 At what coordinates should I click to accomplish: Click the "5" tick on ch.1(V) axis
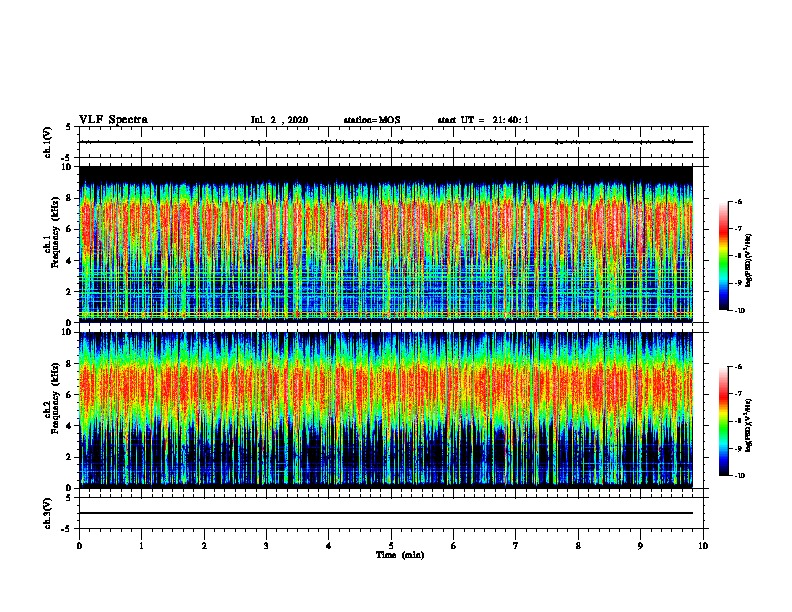click(69, 127)
